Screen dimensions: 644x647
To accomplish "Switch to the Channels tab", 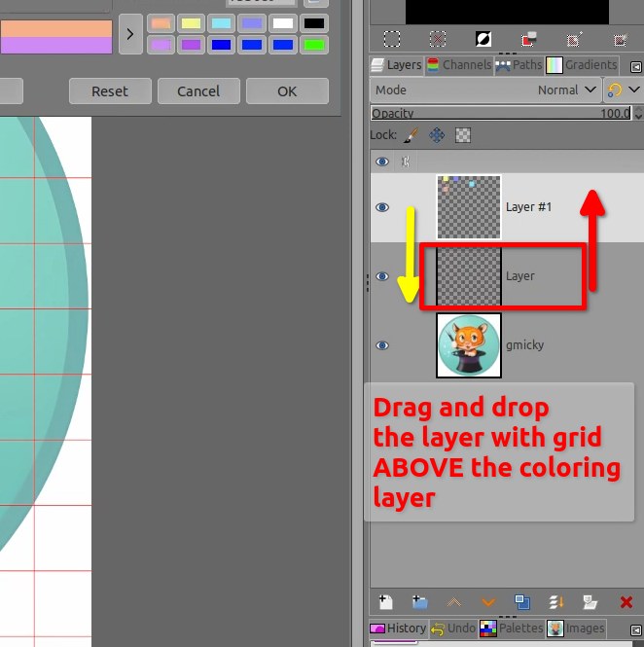I will 458,65.
